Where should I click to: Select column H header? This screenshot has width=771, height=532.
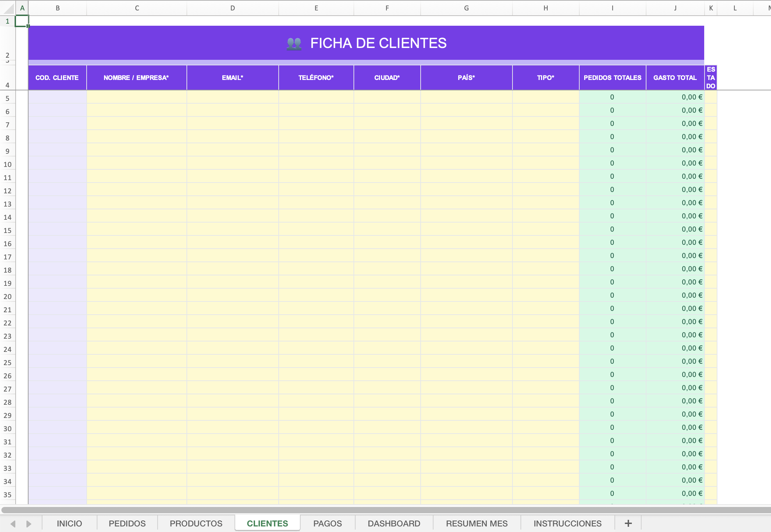(x=546, y=8)
